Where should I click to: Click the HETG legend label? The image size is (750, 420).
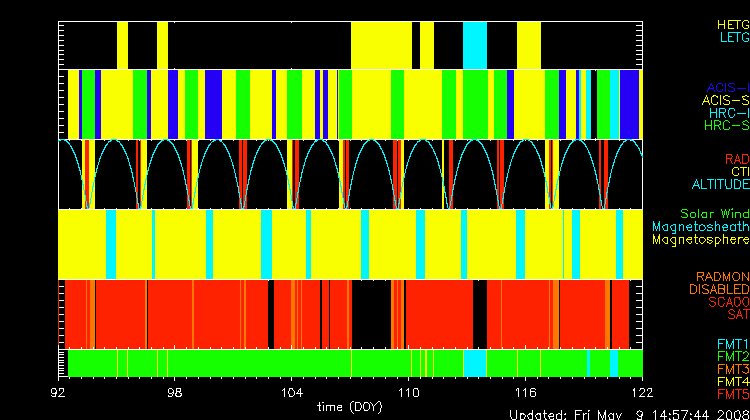(x=732, y=23)
